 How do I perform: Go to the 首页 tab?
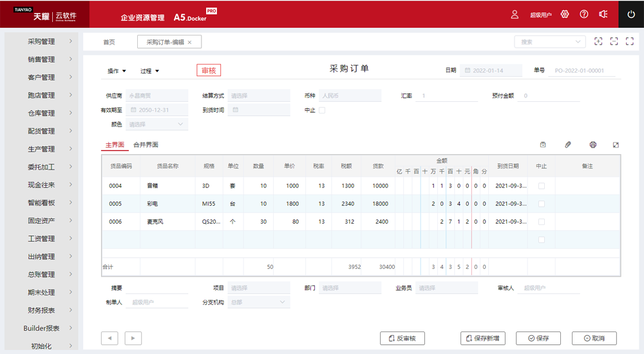point(109,42)
